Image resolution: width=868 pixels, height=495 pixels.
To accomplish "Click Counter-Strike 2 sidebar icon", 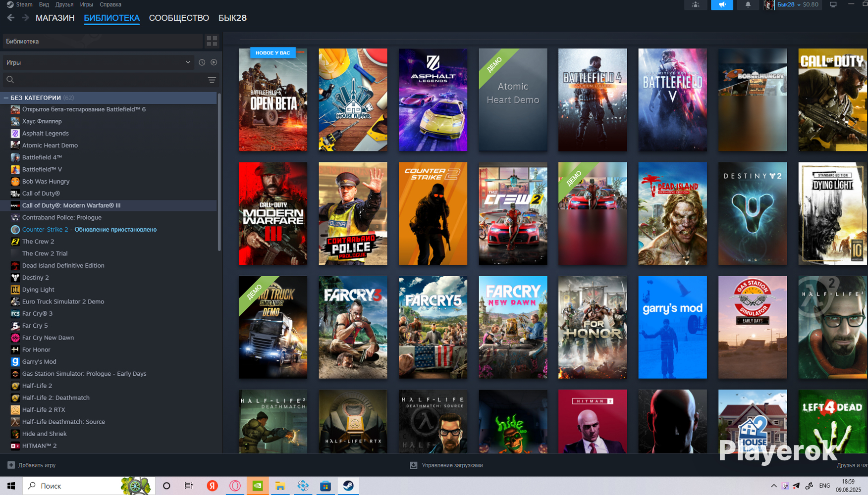I will (x=15, y=230).
